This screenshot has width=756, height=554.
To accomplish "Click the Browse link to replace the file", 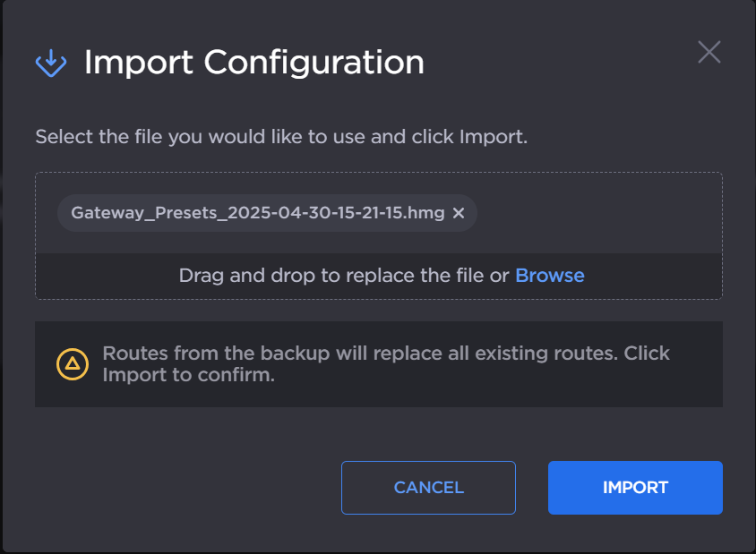I will click(549, 275).
